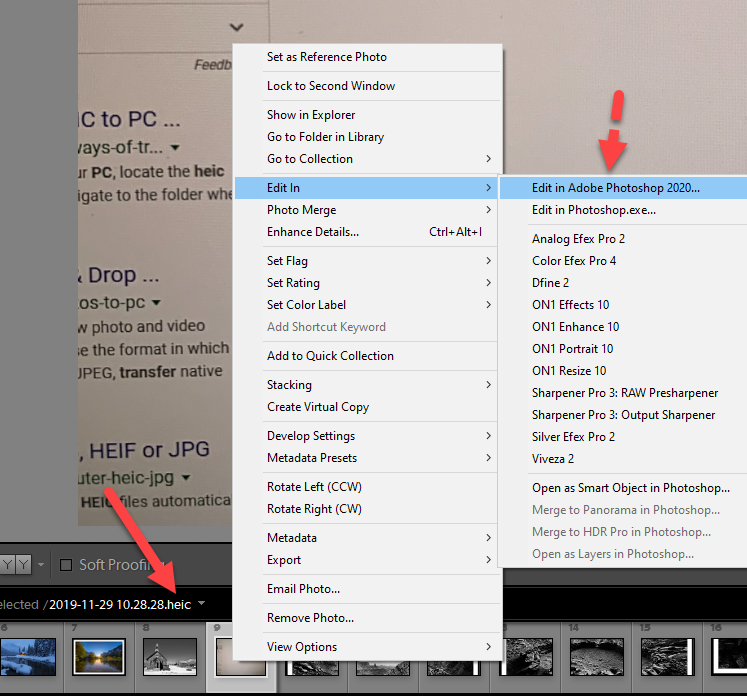The image size is (747, 696).
Task: Select Silver Efex Pro 2
Action: click(623, 436)
